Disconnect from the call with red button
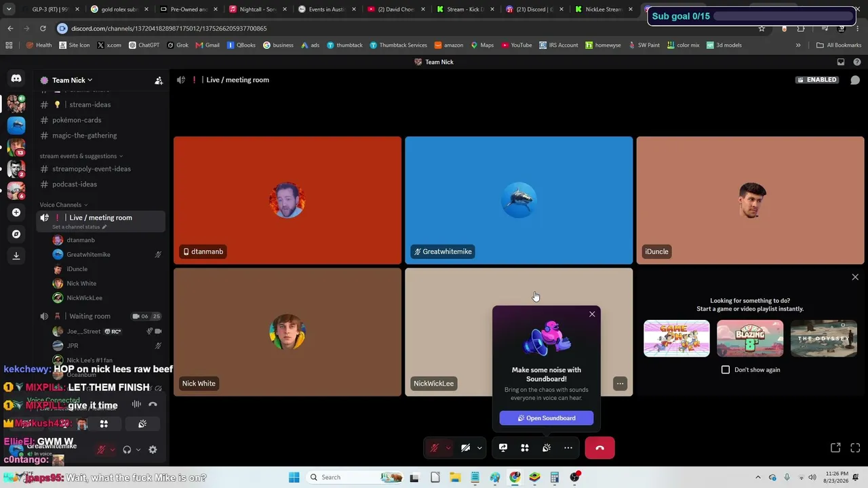 pos(599,448)
